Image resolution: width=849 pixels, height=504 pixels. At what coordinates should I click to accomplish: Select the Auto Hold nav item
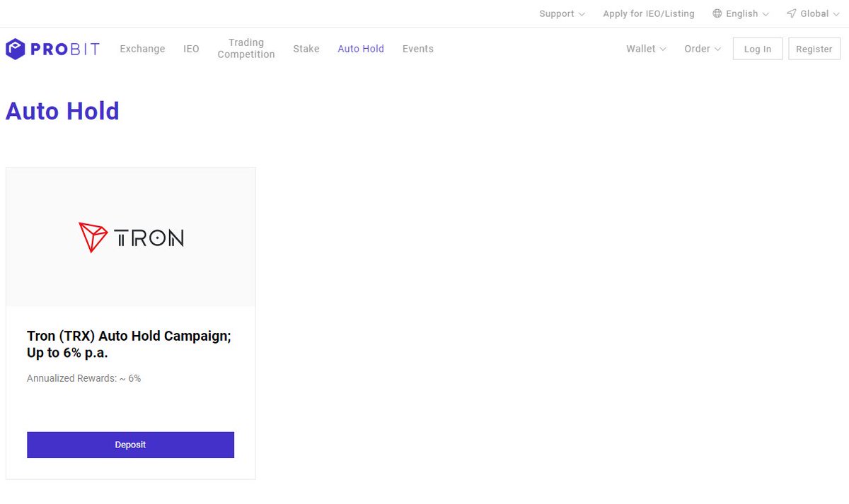tap(361, 49)
